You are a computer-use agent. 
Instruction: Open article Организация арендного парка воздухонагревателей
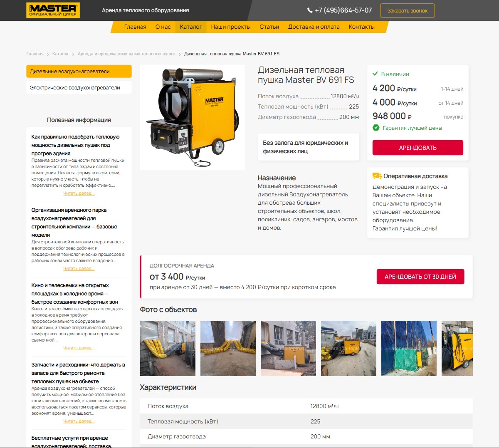(74, 223)
